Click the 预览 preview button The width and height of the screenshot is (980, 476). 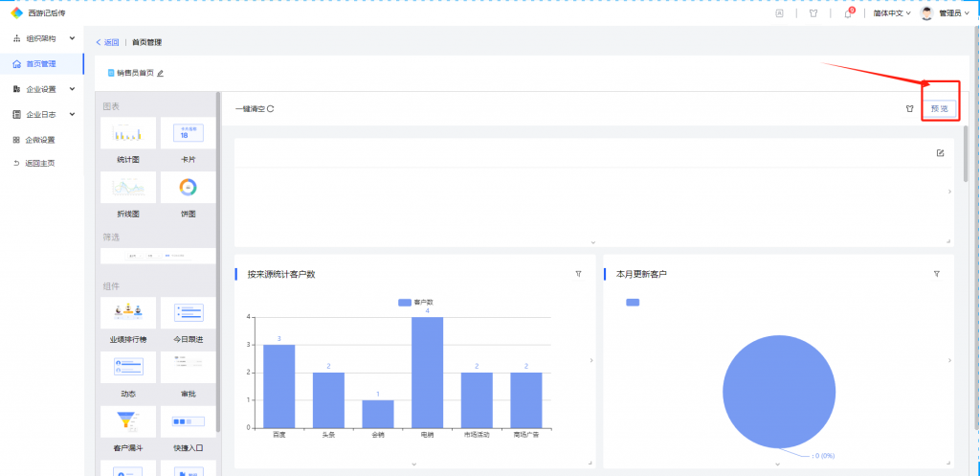pos(940,108)
